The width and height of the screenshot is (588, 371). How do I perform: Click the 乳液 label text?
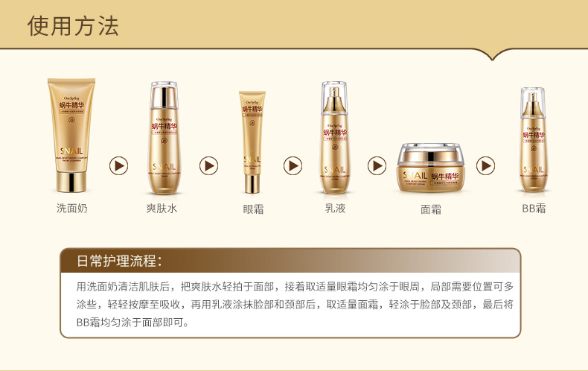click(335, 208)
